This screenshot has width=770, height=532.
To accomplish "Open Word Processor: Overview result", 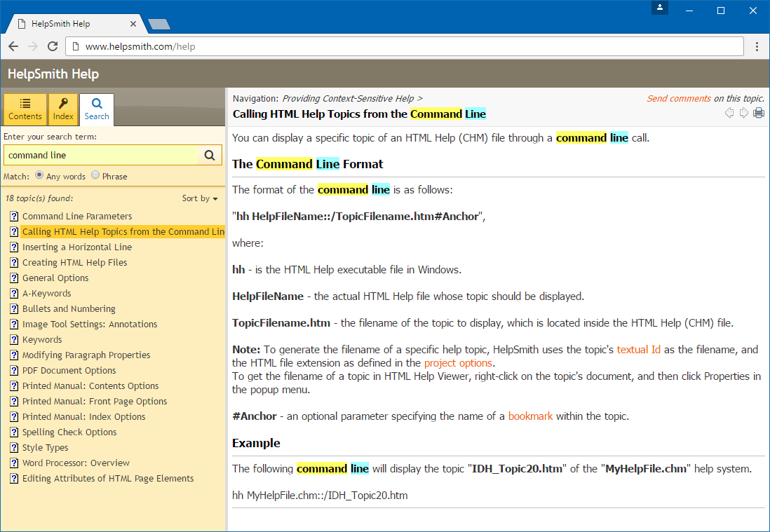I will pyautogui.click(x=76, y=463).
